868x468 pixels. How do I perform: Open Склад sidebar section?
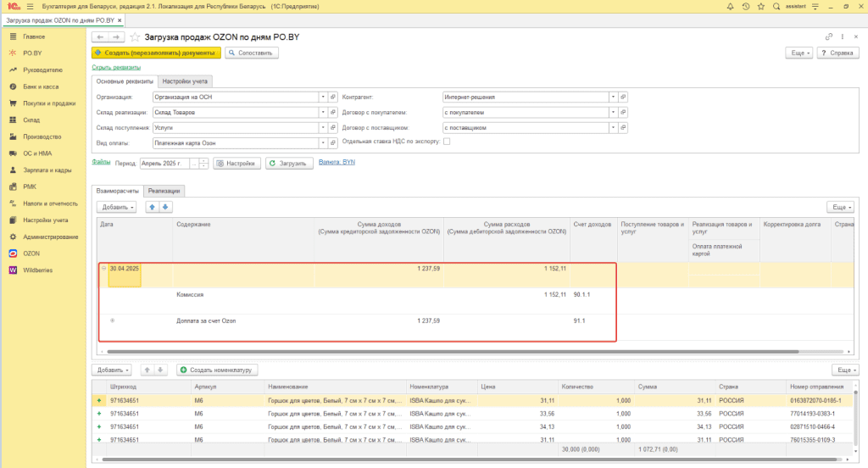(x=31, y=120)
